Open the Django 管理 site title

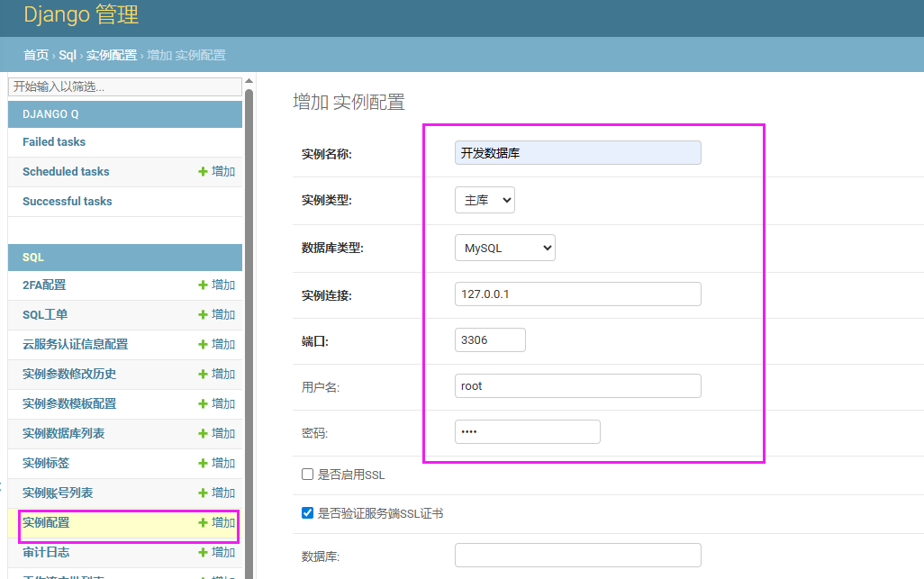click(x=81, y=14)
